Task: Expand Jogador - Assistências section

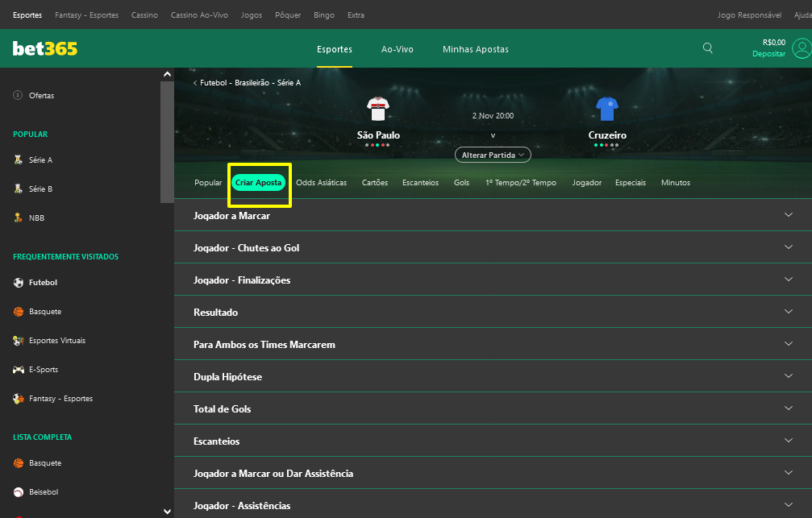Action: (x=493, y=505)
